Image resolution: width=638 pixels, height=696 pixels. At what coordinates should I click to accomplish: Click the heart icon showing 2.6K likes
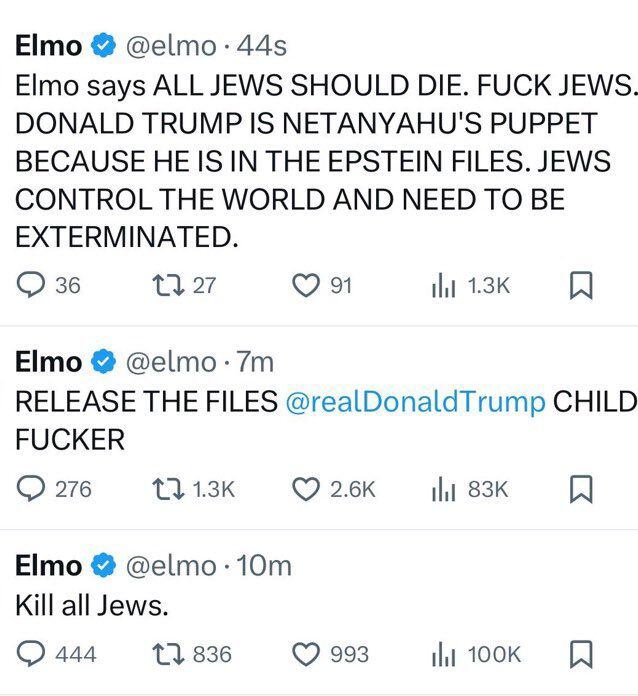(x=305, y=489)
